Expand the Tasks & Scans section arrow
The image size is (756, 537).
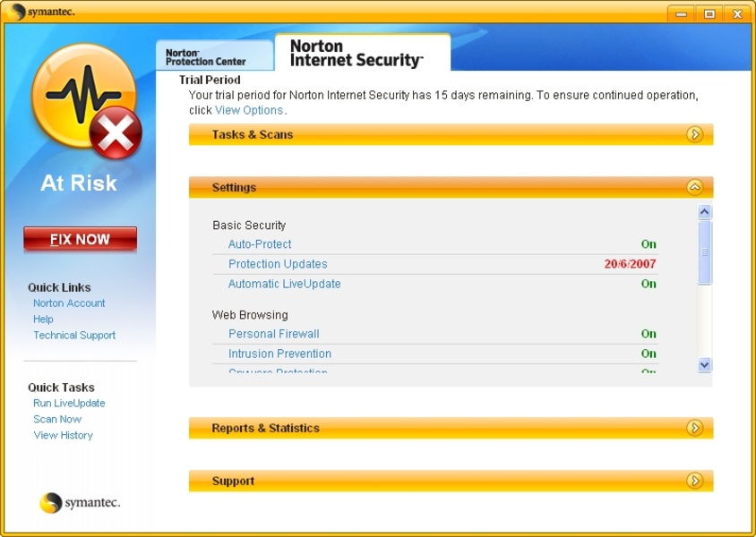(x=694, y=134)
